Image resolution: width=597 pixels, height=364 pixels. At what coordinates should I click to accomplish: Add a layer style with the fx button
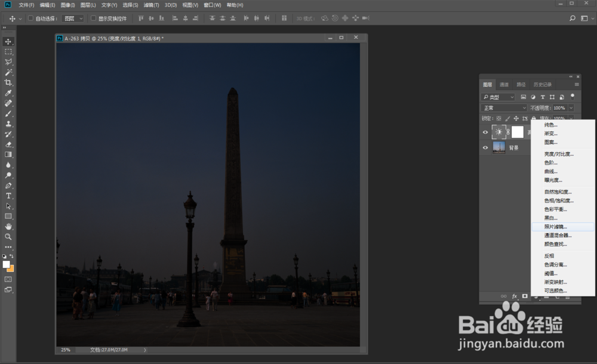pyautogui.click(x=515, y=296)
